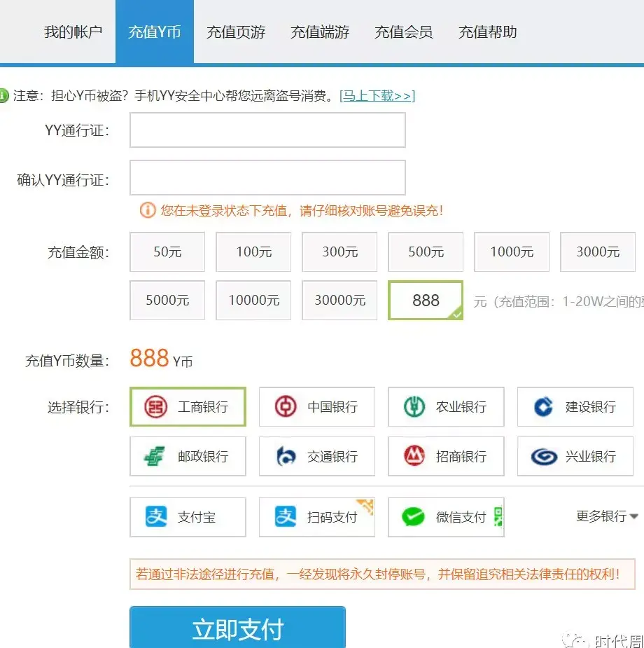This screenshot has width=644, height=648.
Task: Select the 500元 recharge amount
Action: click(x=426, y=252)
